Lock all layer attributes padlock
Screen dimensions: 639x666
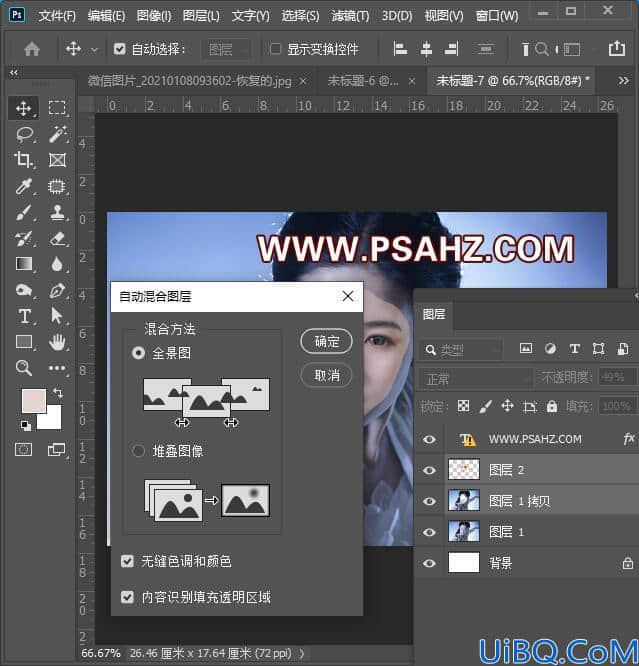[x=552, y=406]
